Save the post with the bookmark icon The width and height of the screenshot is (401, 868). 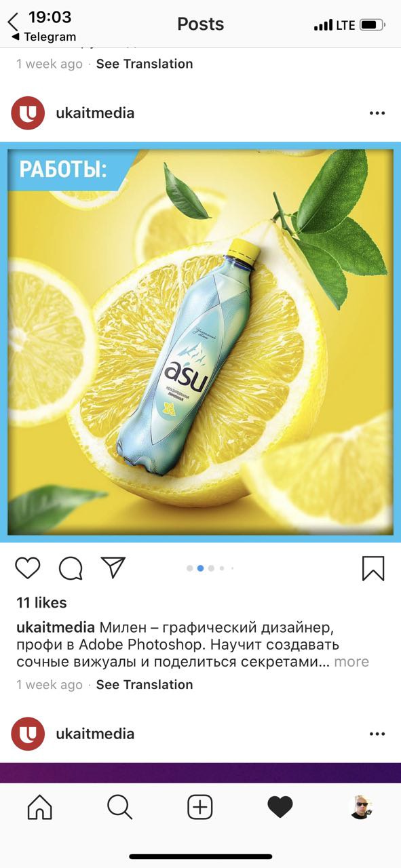pos(373,568)
